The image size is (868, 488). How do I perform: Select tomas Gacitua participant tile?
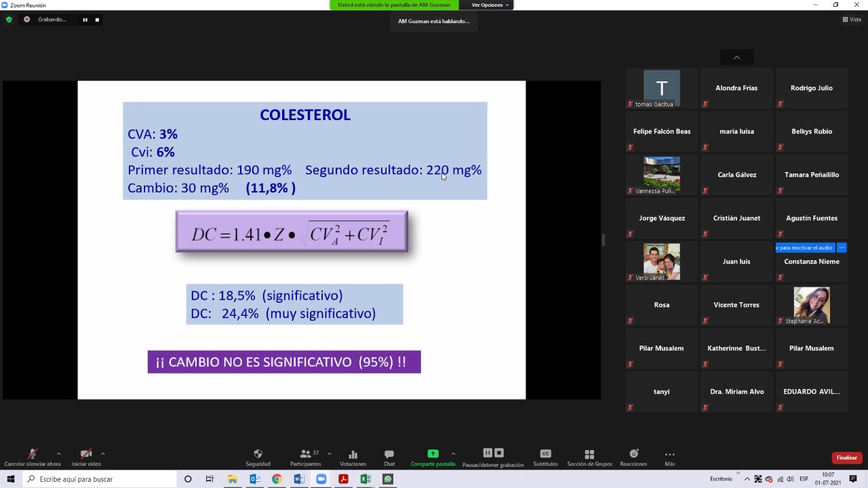coord(662,88)
